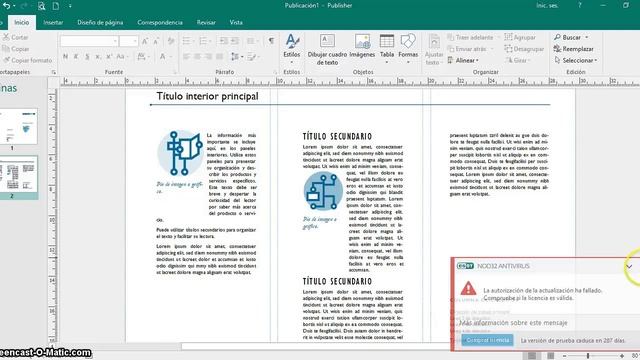
Task: Click the Copiar command
Action: (16, 49)
